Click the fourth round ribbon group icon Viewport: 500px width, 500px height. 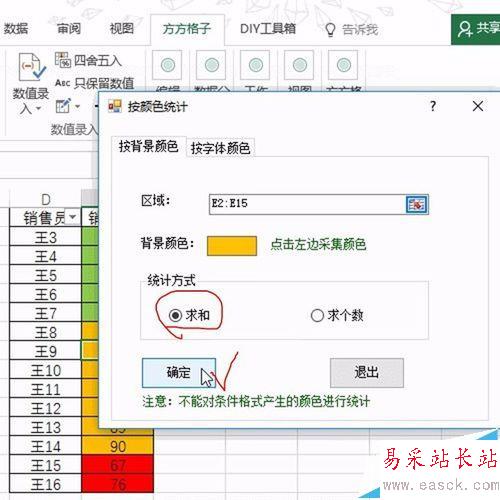point(299,65)
